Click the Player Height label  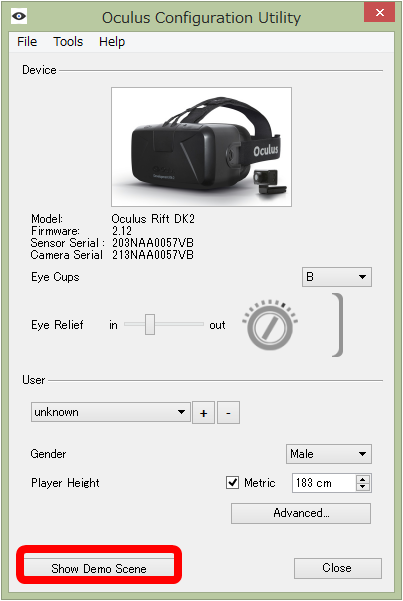click(x=65, y=483)
